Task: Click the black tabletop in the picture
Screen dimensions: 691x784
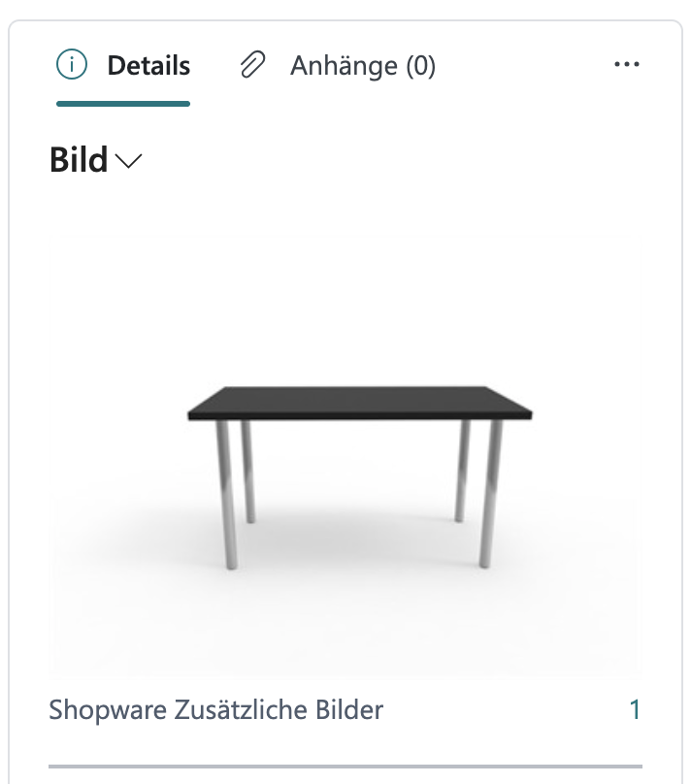Action: pos(359,402)
